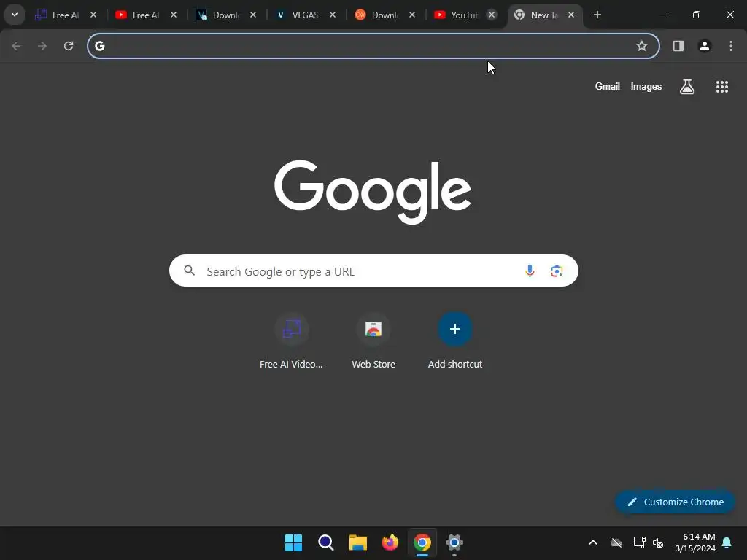Click the Customize Chrome button
Viewport: 747px width, 560px height.
pos(675,502)
